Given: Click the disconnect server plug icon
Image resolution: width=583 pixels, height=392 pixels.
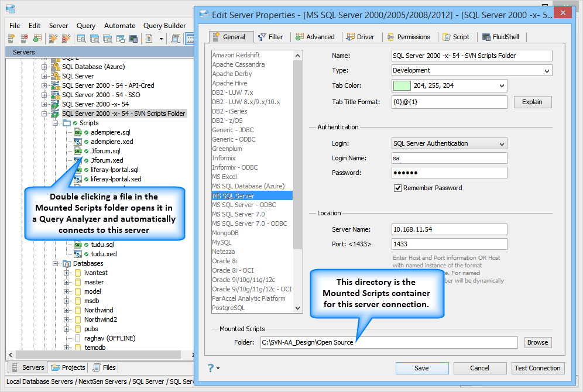Looking at the screenshot, I should click(66, 38).
